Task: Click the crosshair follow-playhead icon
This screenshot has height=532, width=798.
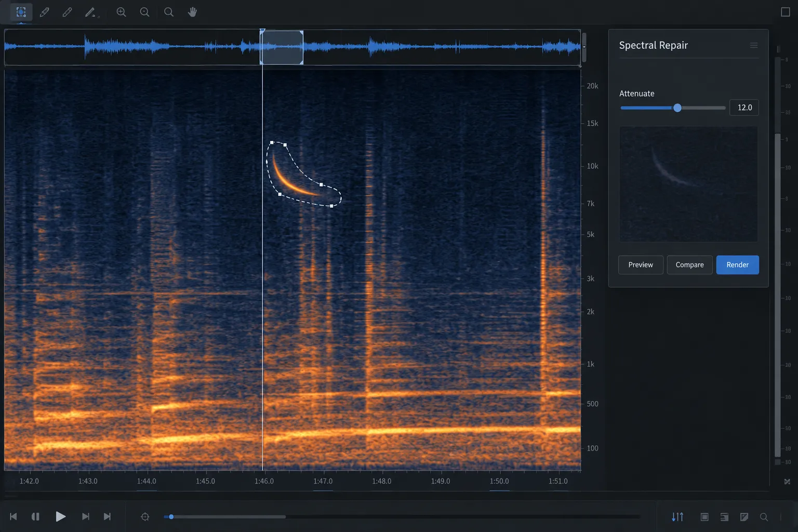Action: (x=145, y=516)
